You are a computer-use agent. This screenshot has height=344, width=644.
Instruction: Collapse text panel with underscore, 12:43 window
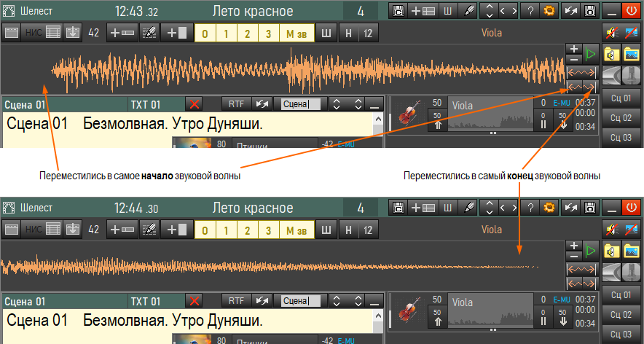click(x=374, y=104)
